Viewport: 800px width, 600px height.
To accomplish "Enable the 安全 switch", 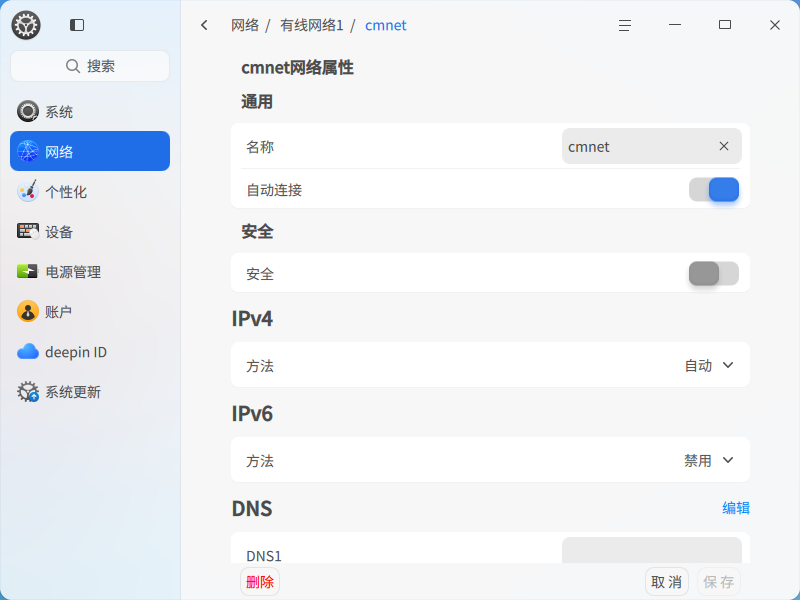I will point(714,273).
